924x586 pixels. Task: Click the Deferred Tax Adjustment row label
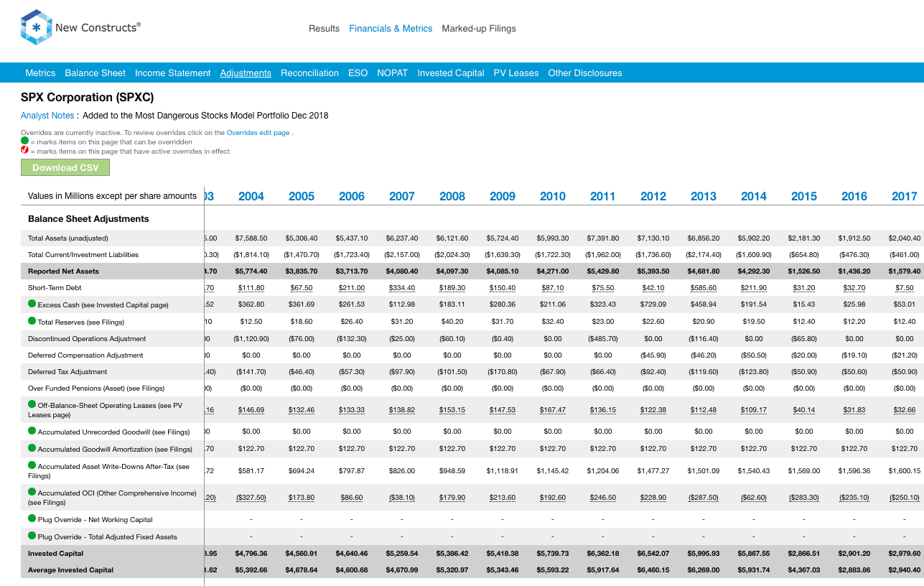pyautogui.click(x=67, y=372)
